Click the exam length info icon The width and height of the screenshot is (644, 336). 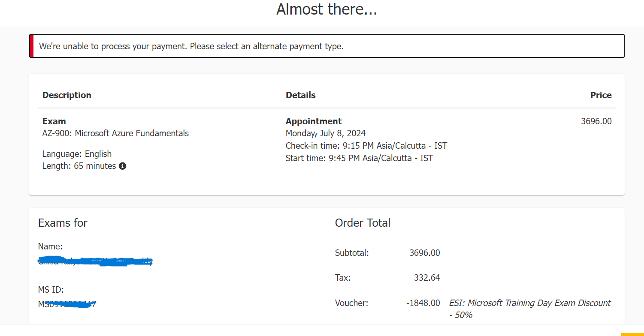pos(122,166)
